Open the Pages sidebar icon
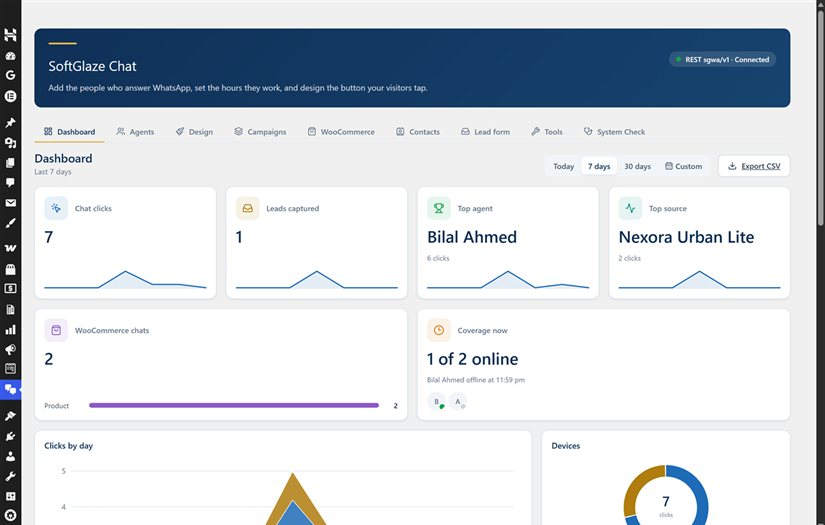 coord(10,163)
